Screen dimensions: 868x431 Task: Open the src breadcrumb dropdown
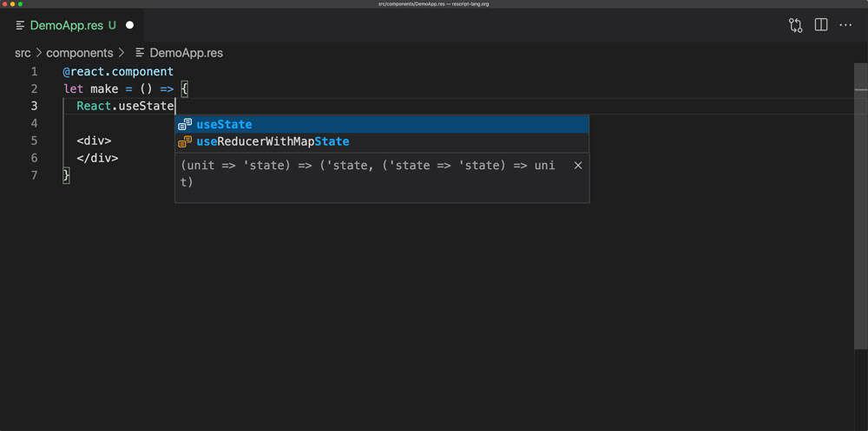tap(23, 53)
